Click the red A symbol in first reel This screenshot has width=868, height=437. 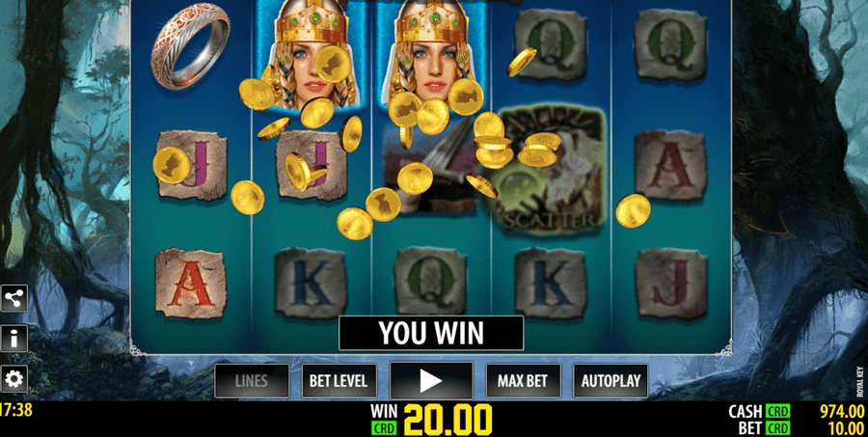click(x=190, y=283)
